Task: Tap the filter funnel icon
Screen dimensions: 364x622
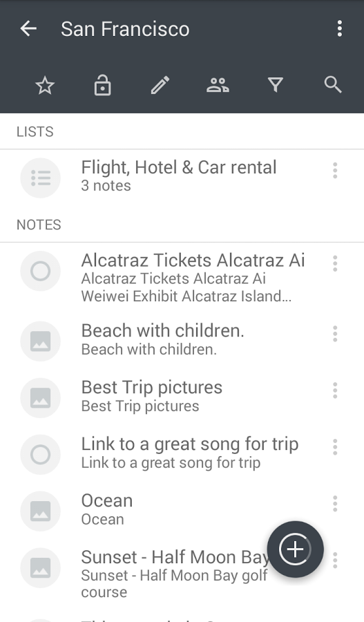Action: (x=276, y=85)
